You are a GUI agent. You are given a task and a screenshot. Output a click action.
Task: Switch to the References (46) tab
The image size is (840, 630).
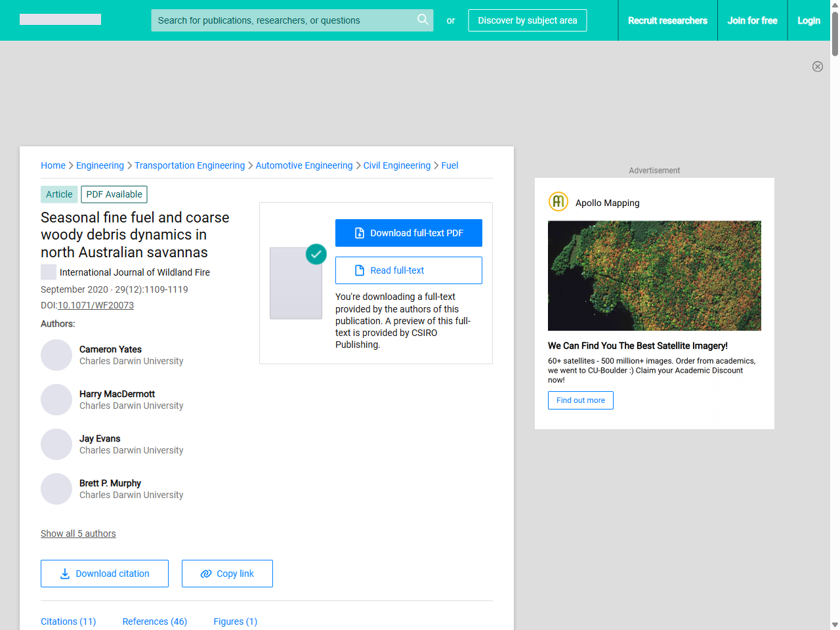coord(154,621)
